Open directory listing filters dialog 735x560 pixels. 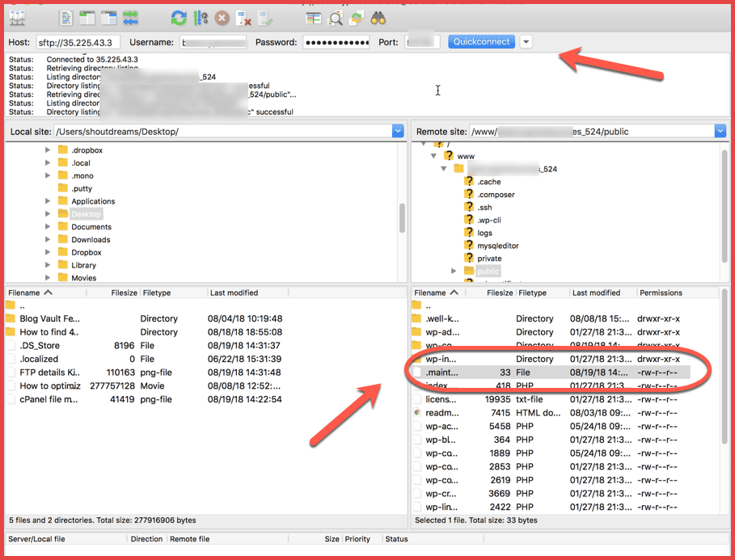pos(314,18)
